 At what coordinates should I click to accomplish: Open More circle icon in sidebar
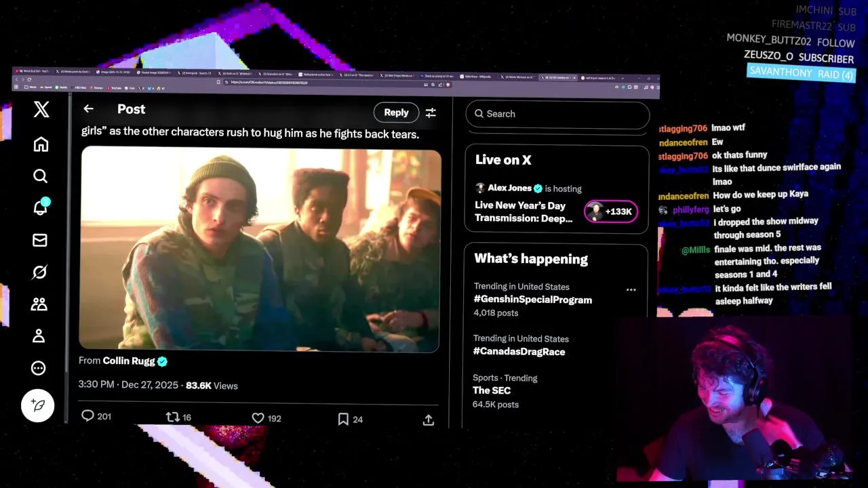point(39,368)
